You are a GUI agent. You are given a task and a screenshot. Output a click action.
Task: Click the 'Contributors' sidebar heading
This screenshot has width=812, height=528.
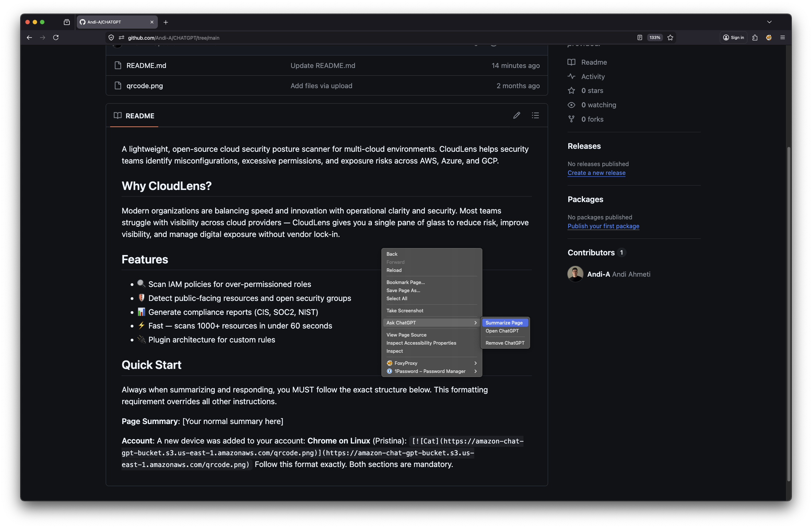click(591, 252)
